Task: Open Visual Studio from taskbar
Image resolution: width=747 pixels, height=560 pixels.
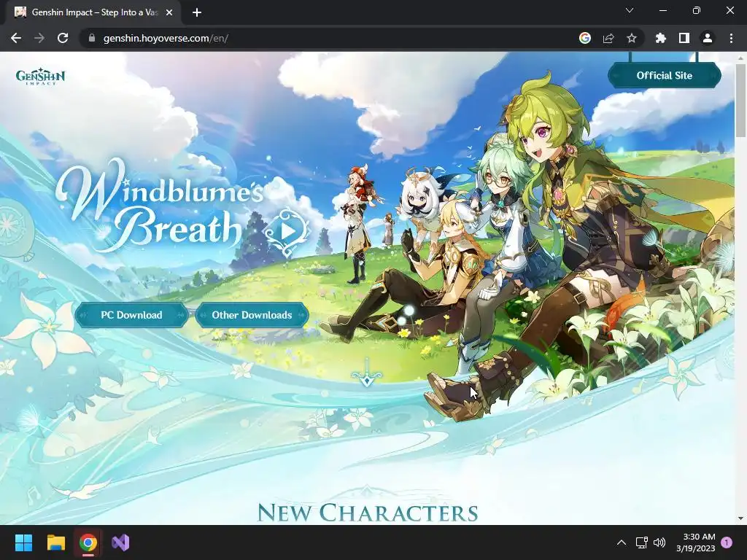Action: pyautogui.click(x=120, y=542)
